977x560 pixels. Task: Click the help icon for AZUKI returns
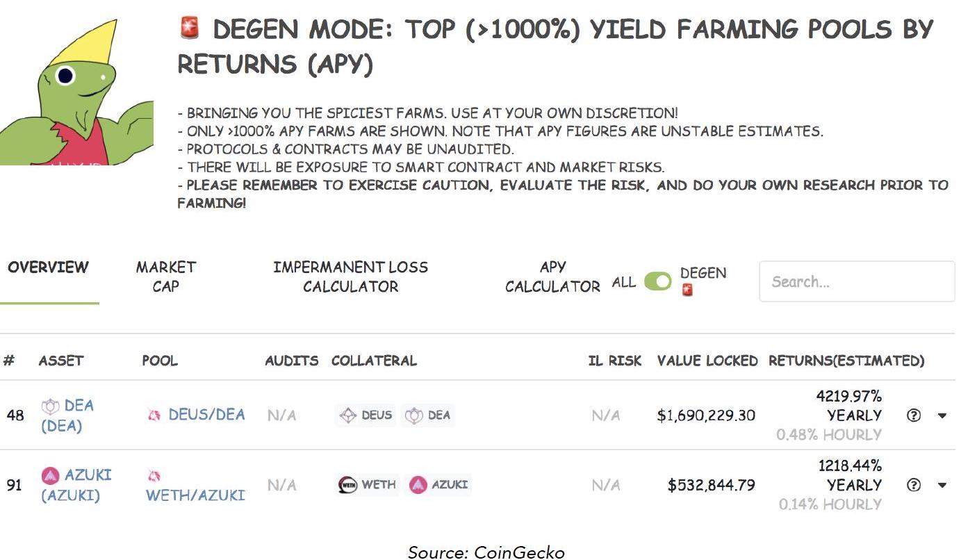click(x=914, y=485)
